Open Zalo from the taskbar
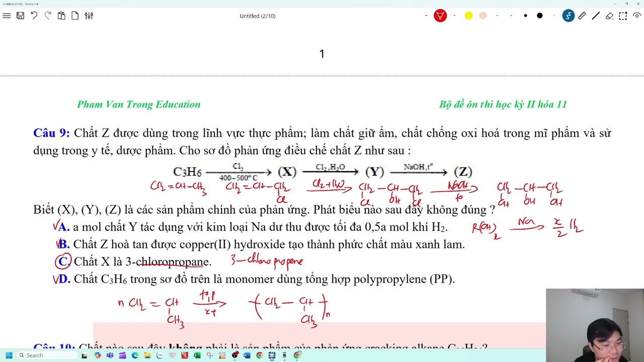The width and height of the screenshot is (644, 362). (160, 355)
